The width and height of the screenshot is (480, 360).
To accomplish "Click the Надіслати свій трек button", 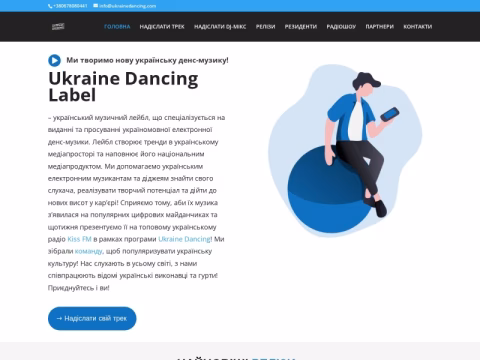I will click(x=92, y=318).
